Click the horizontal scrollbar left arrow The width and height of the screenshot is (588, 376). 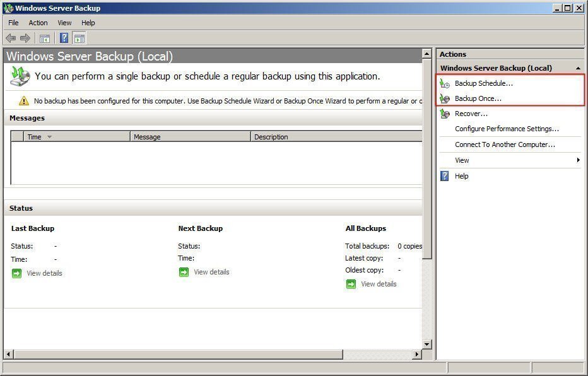click(x=9, y=354)
